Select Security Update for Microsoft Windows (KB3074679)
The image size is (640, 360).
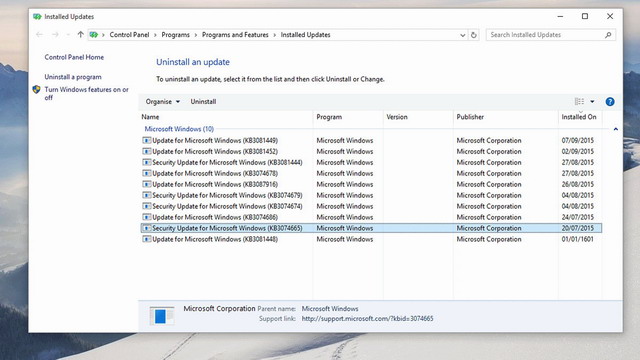pyautogui.click(x=227, y=196)
